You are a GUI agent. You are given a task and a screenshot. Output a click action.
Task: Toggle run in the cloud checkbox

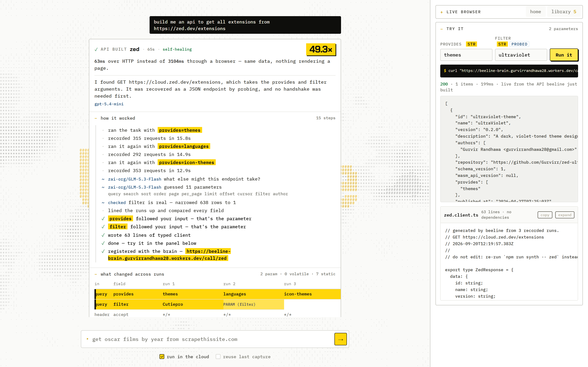click(x=162, y=357)
